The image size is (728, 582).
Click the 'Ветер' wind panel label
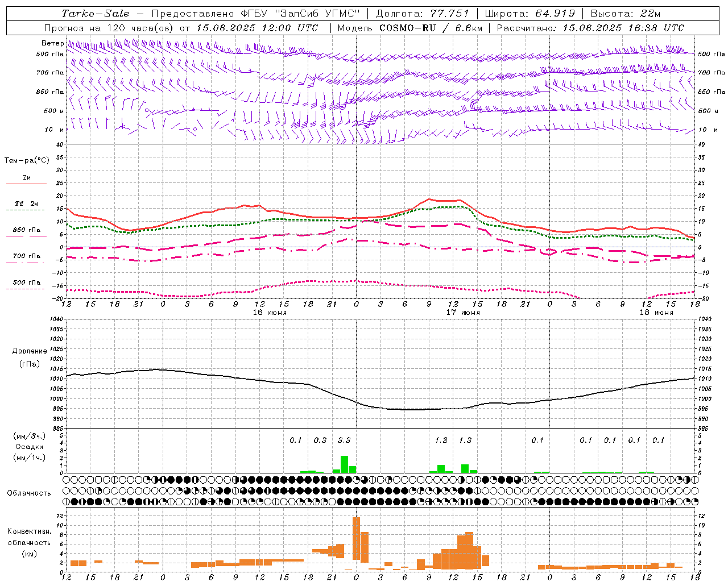(52, 43)
